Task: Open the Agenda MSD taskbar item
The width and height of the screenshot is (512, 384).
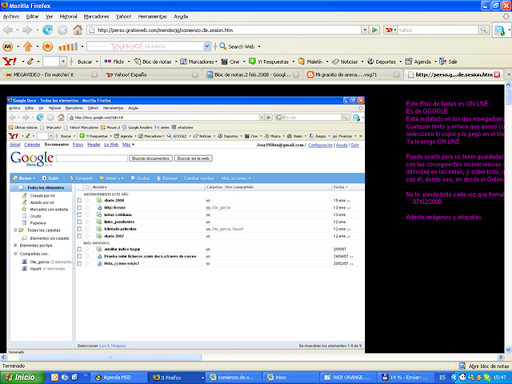Action: tap(119, 377)
